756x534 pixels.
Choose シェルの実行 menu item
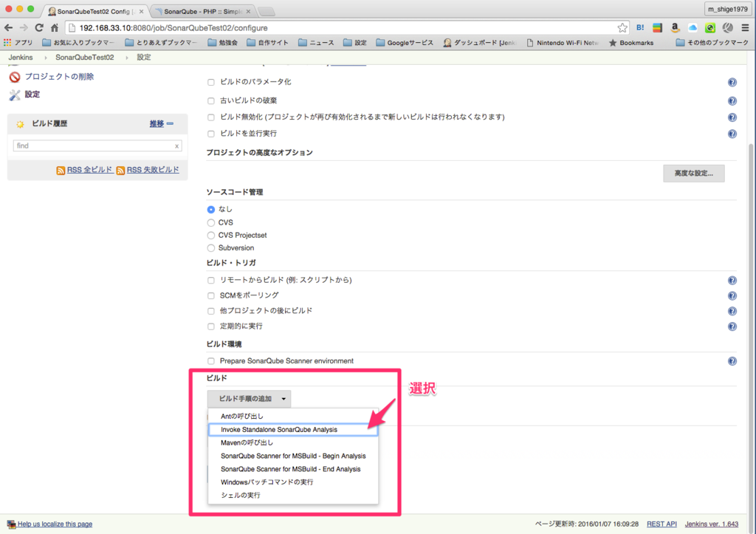[x=293, y=496]
